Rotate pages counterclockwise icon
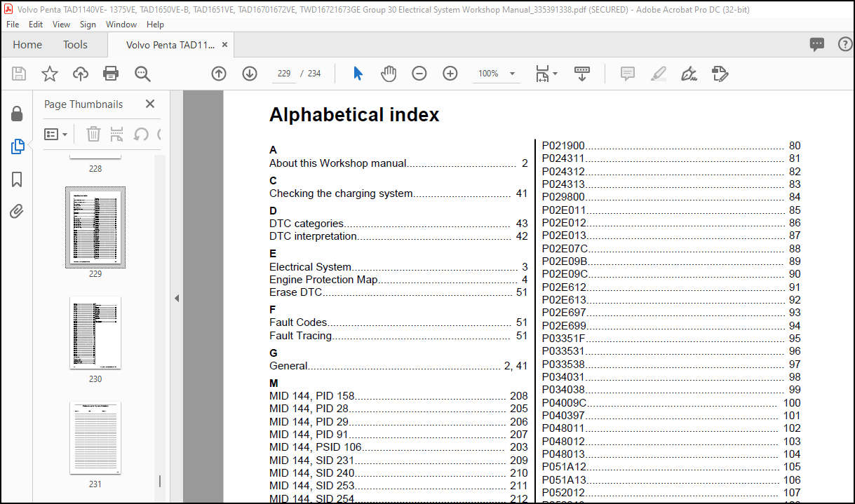 141,134
